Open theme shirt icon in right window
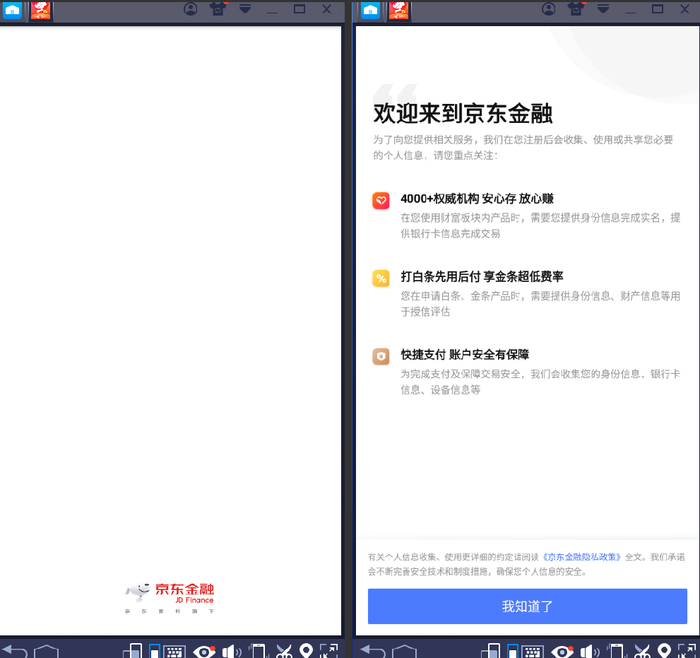This screenshot has width=700, height=658. coord(576,9)
